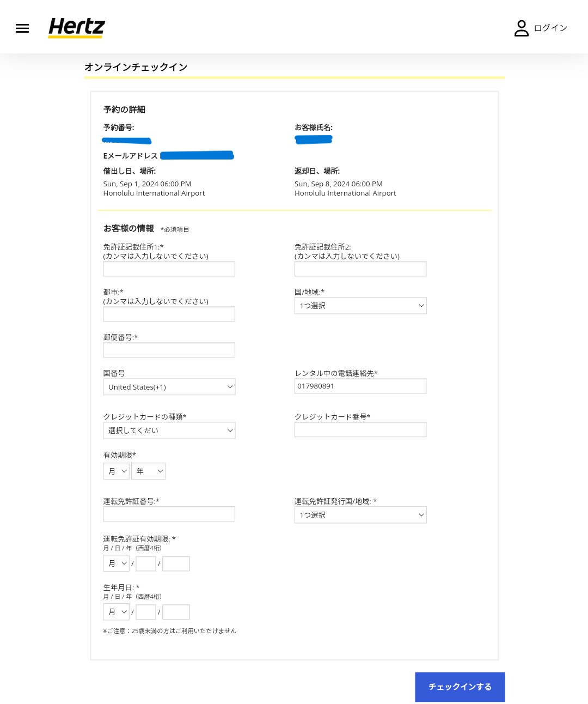Viewport: 588px width, 704px height.
Task: Open the birth date 月 dropdown
Action: pyautogui.click(x=117, y=612)
